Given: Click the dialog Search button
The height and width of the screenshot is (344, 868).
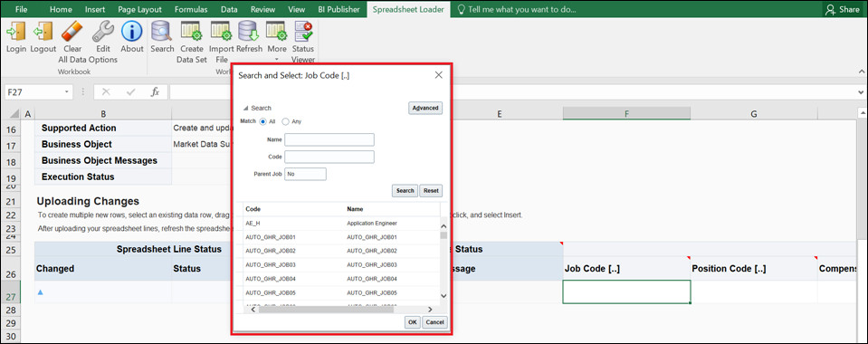Looking at the screenshot, I should tap(405, 190).
